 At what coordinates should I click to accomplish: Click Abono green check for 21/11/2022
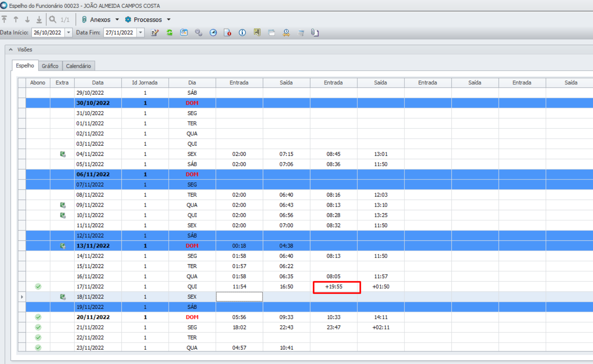(38, 327)
